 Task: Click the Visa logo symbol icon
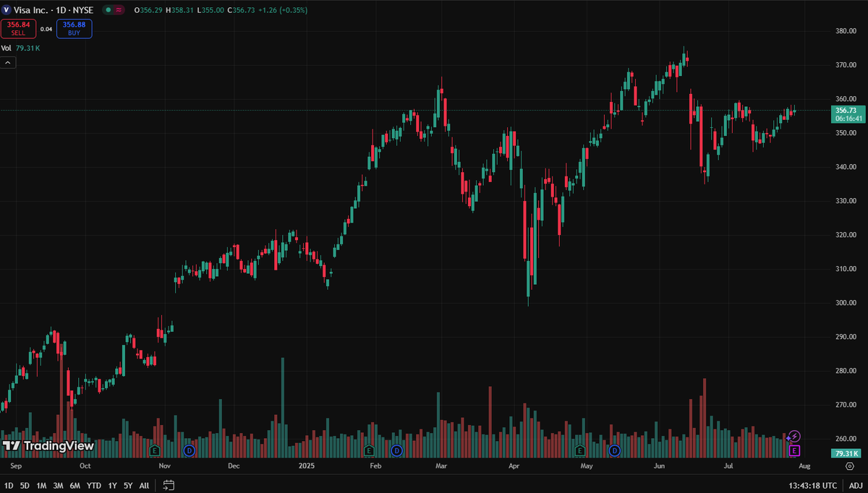coord(7,10)
